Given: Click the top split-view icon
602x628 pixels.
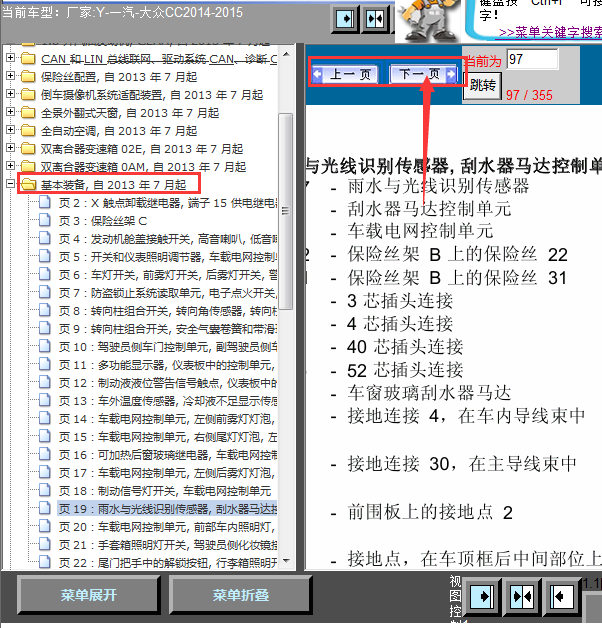Looking at the screenshot, I should (374, 19).
